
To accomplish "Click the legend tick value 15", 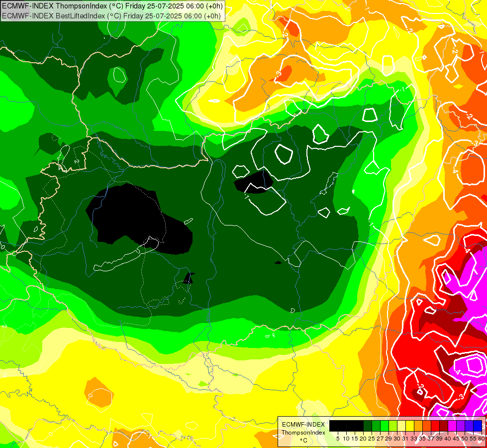I will tap(355, 439).
